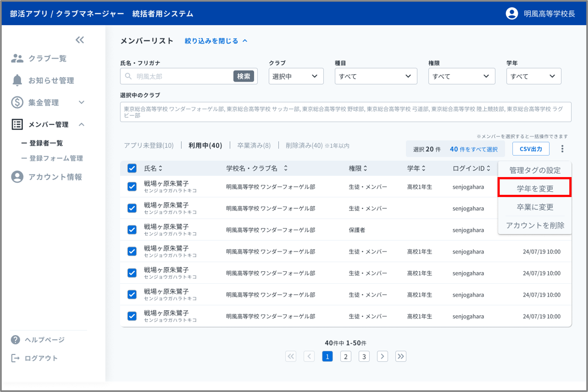Choose 管理タグの設定 menu item
Screen dimensions: 588x392
535,170
